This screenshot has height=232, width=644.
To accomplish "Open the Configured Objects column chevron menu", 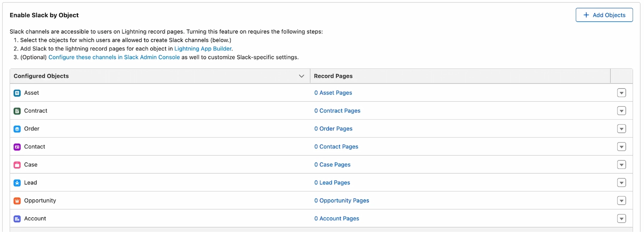I will coord(301,76).
